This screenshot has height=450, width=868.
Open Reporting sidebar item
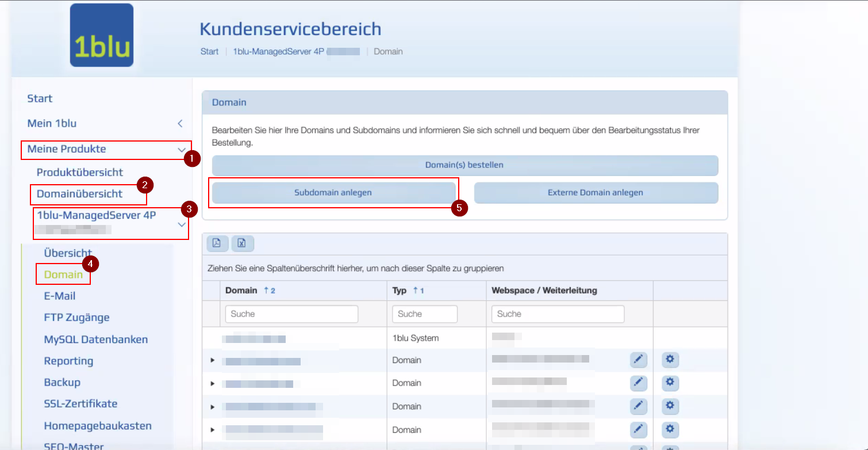[x=68, y=361]
